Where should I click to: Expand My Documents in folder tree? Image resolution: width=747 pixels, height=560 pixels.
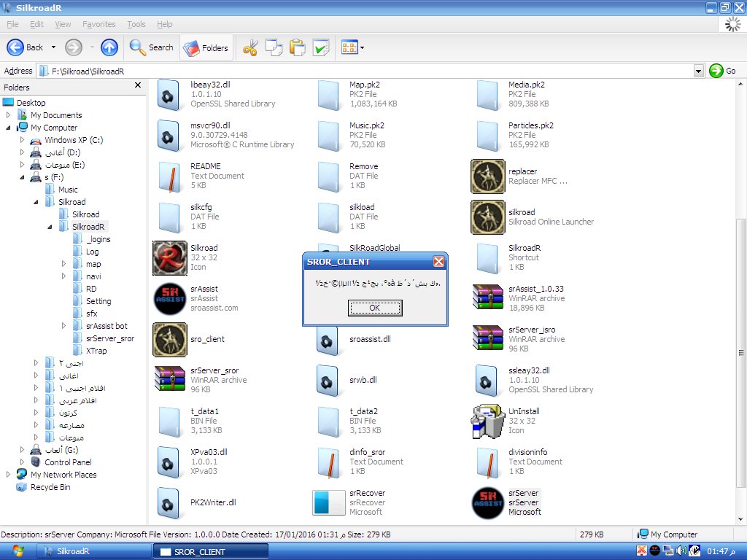pyautogui.click(x=7, y=114)
